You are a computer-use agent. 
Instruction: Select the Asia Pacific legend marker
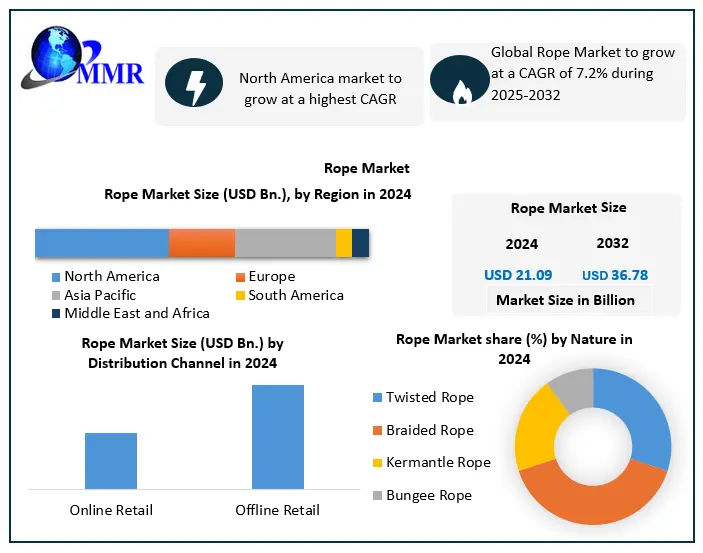56,296
